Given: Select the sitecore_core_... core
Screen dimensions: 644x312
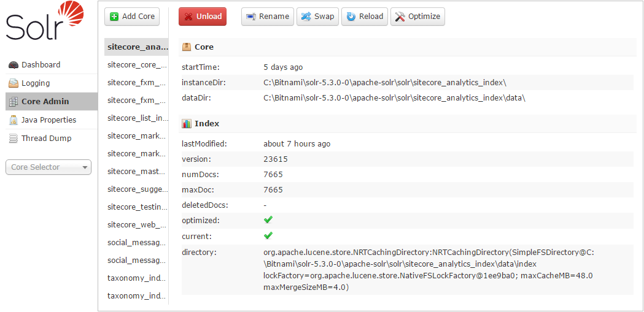Looking at the screenshot, I should 136,65.
